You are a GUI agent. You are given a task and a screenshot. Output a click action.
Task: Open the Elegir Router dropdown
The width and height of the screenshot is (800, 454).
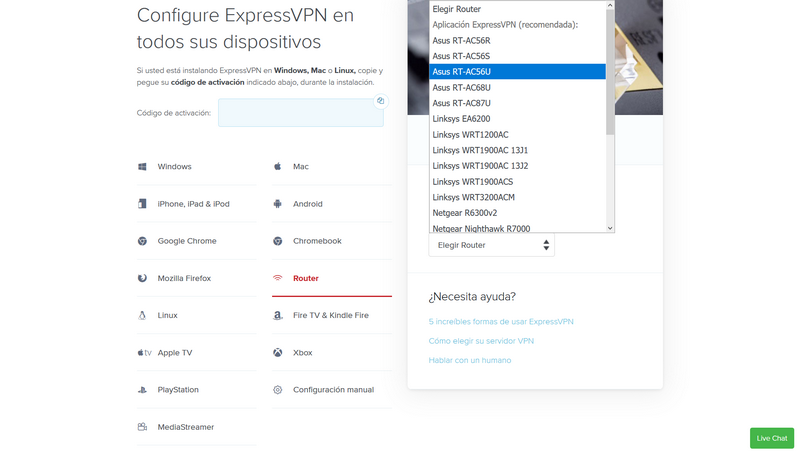coord(491,245)
